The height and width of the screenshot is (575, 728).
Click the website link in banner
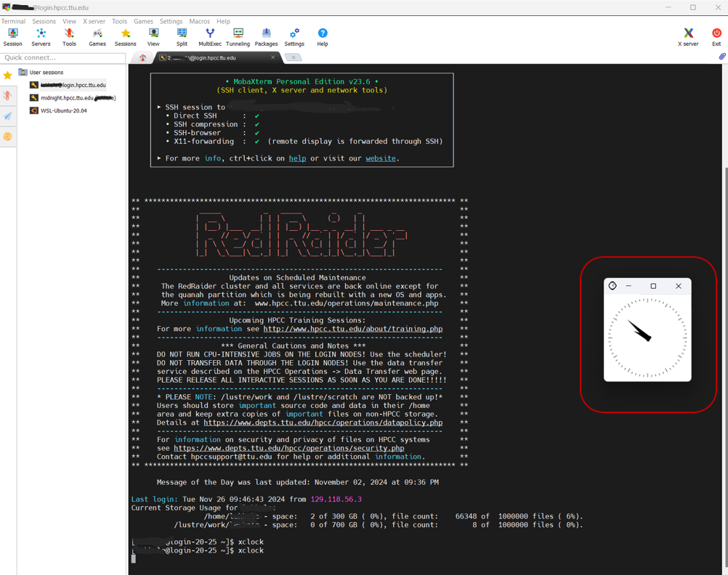381,158
